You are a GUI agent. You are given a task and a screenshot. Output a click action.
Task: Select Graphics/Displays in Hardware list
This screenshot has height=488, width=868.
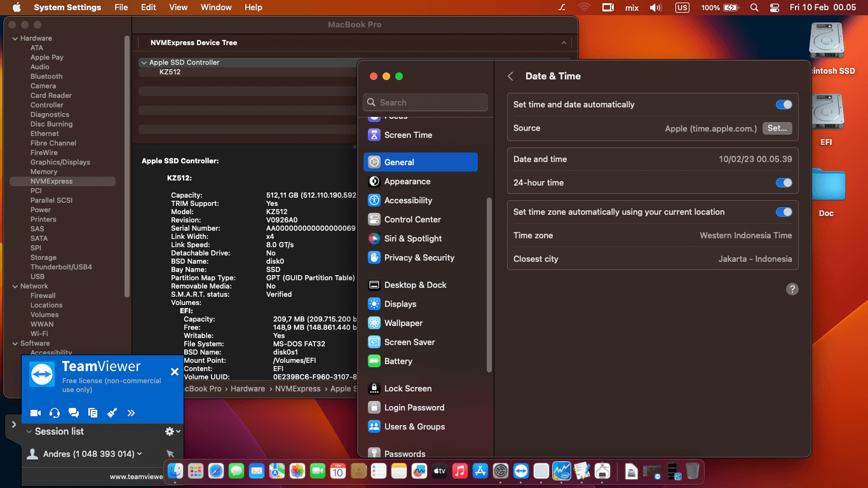pos(60,162)
